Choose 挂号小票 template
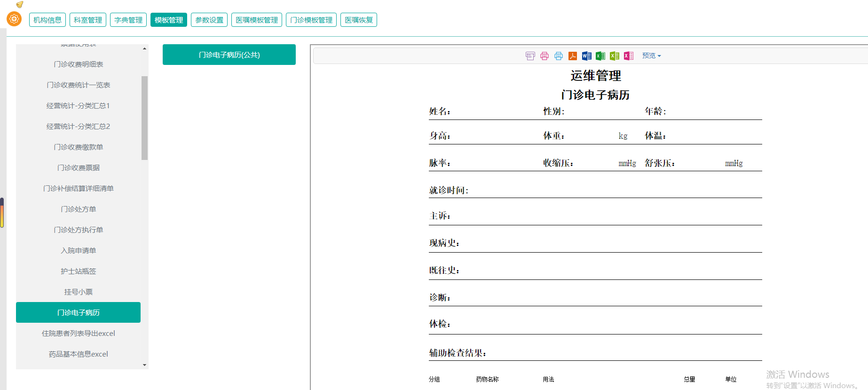 [79, 292]
